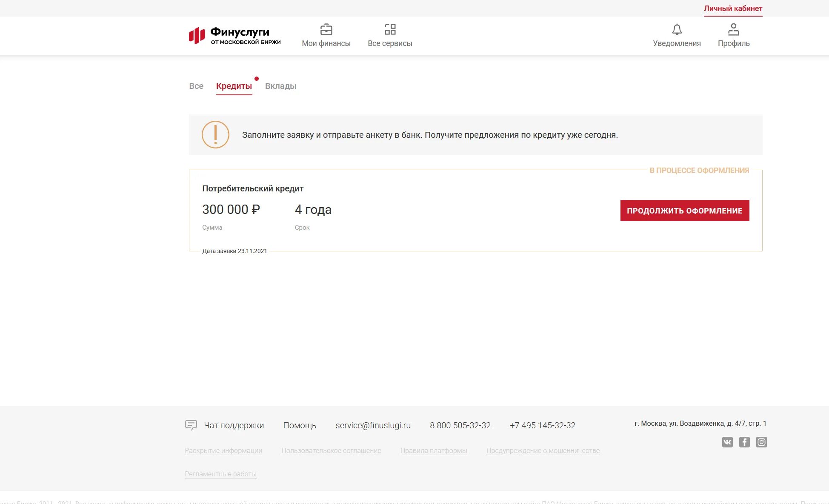Image resolution: width=829 pixels, height=504 pixels.
Task: Click the 4 года term value
Action: pos(313,210)
